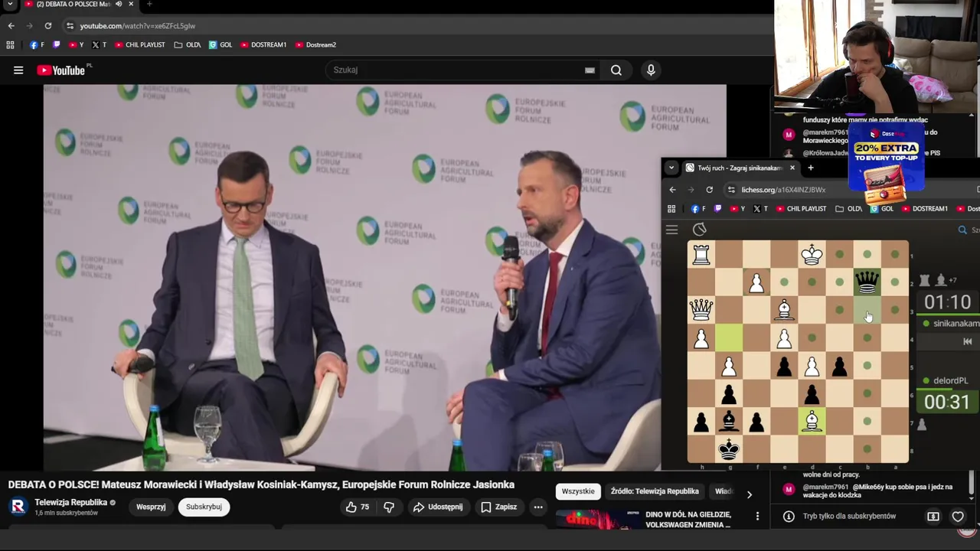980x551 pixels.
Task: Click the dollar super chat icon in chat
Action: 933,517
